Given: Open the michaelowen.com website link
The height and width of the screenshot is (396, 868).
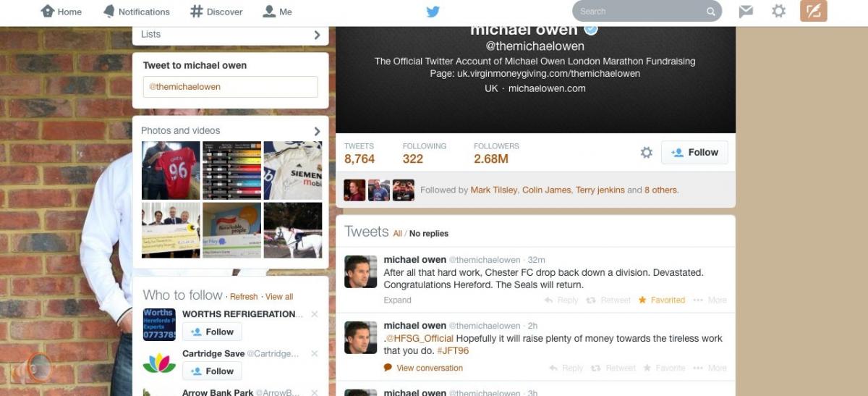Looking at the screenshot, I should point(547,88).
